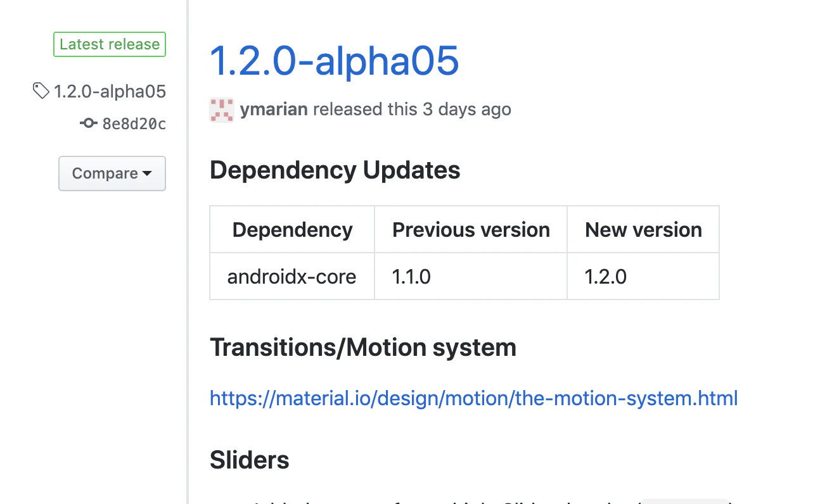Open the 1.2.0-alpha05 release title link
Image resolution: width=839 pixels, height=504 pixels.
334,61
